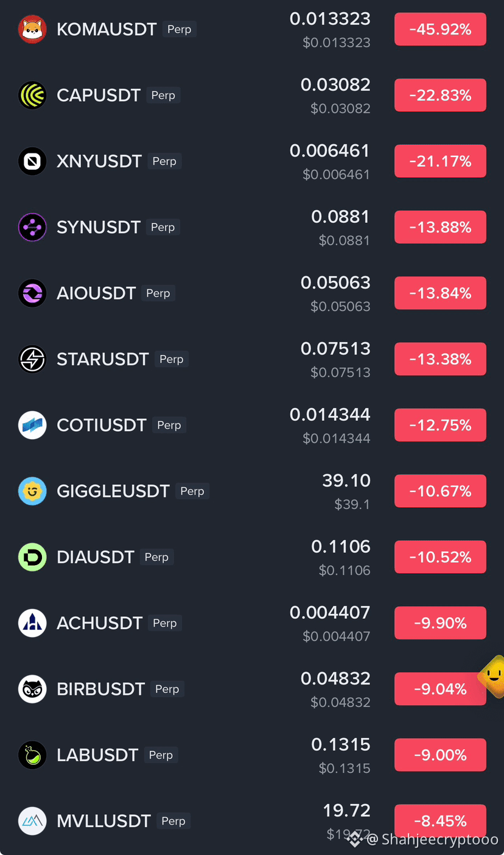Select the GIGGLEUSDT smiley face icon
This screenshot has height=855, width=504.
click(32, 491)
